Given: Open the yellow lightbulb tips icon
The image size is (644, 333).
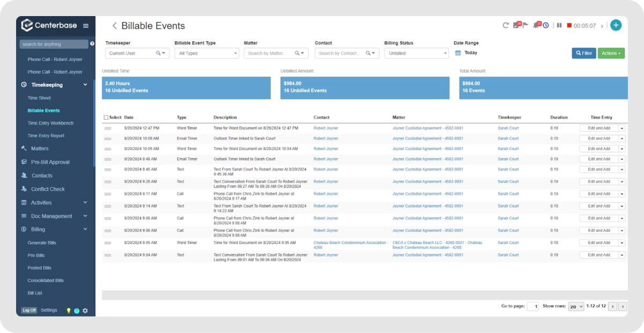Looking at the screenshot, I should pos(68,310).
